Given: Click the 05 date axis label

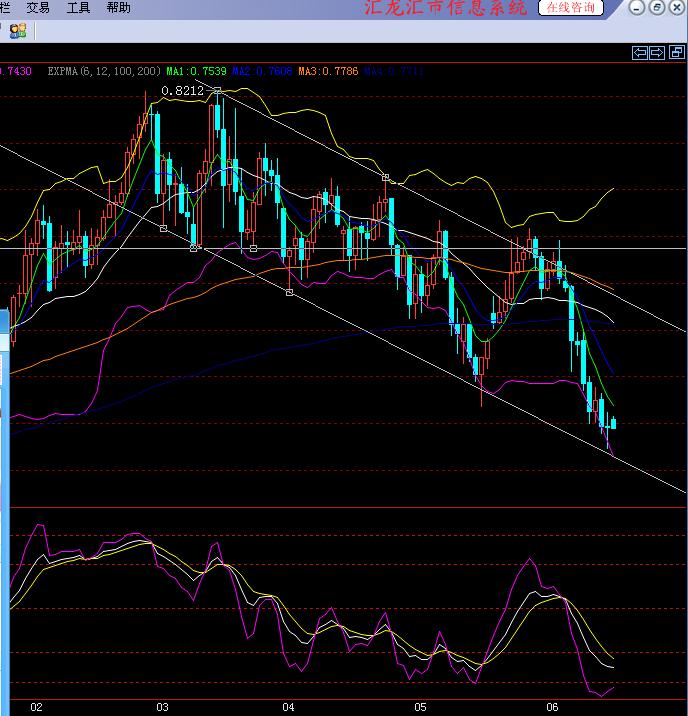Looking at the screenshot, I should pyautogui.click(x=420, y=707).
